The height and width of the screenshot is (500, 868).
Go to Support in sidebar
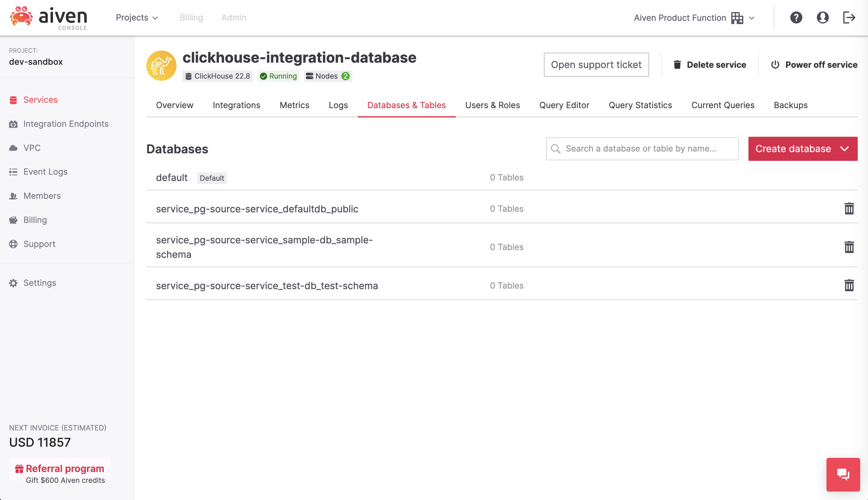point(39,244)
